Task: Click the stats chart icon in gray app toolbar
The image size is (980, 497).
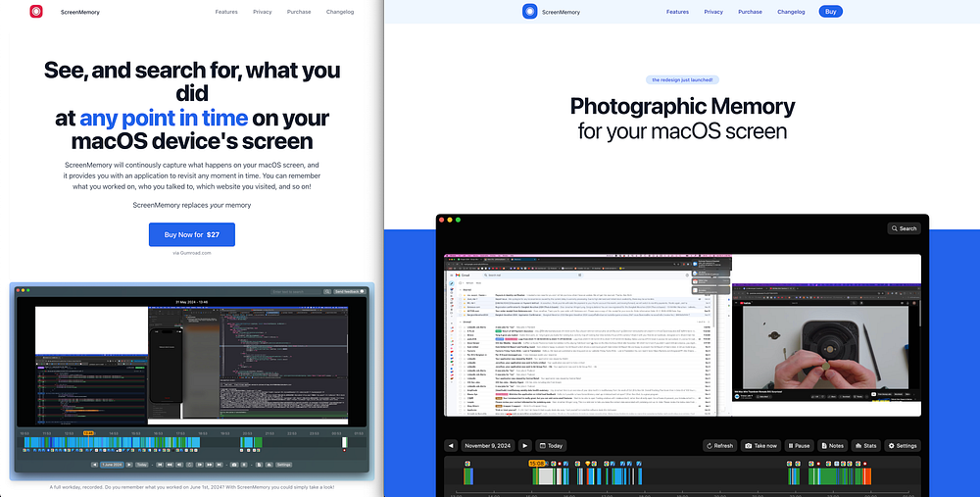Action: 269,465
